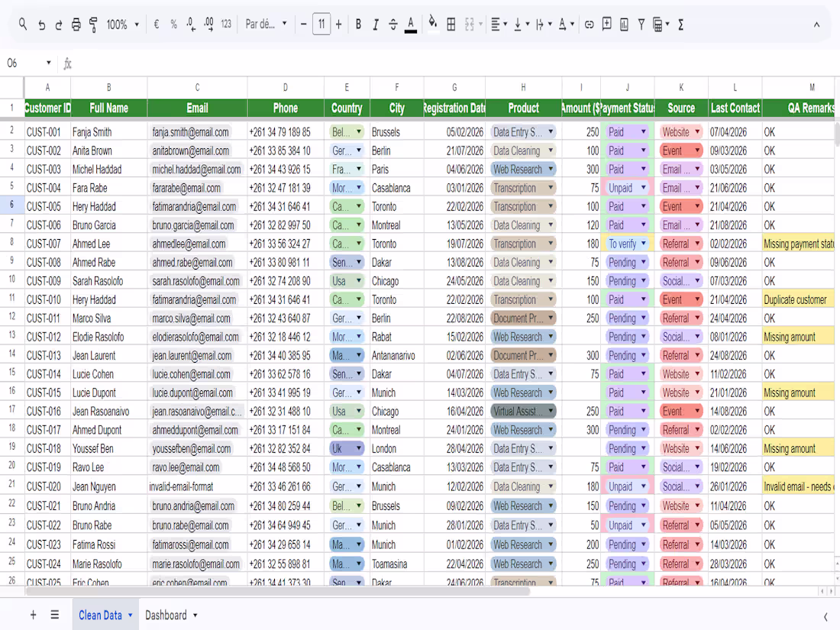This screenshot has height=630, width=840.
Task: Insert a link
Action: [x=590, y=24]
